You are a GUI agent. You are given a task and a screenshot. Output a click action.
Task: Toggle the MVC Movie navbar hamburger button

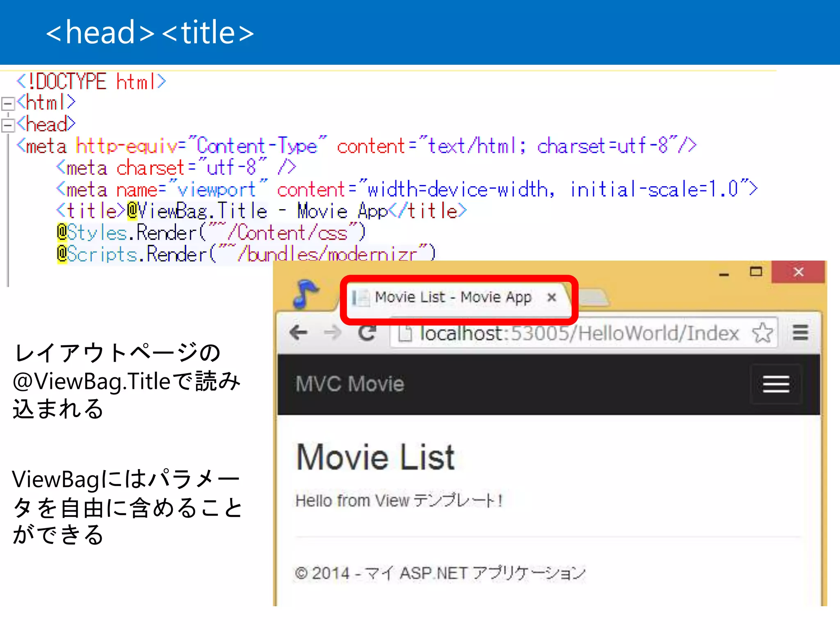point(776,384)
